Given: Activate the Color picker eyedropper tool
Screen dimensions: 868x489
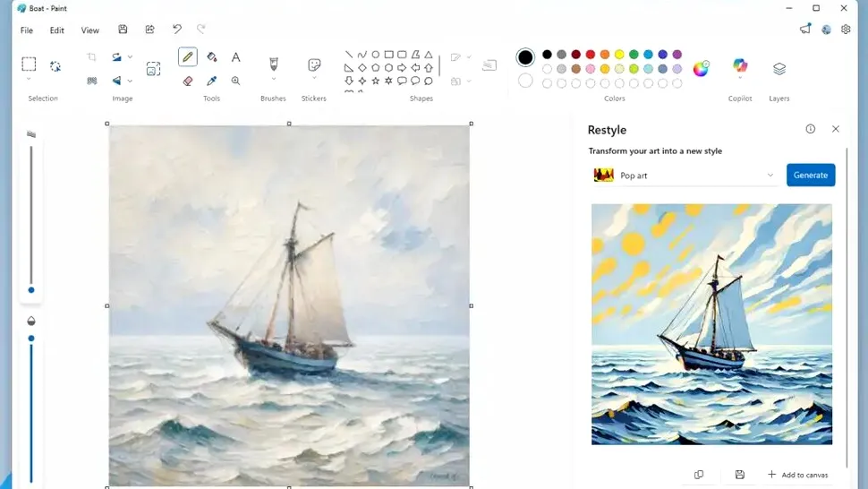Looking at the screenshot, I should (212, 81).
